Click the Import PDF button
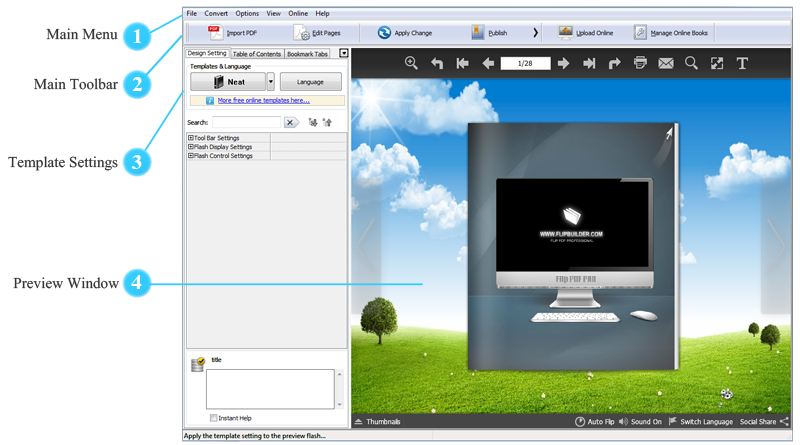This screenshot has height=445, width=800. click(x=233, y=33)
